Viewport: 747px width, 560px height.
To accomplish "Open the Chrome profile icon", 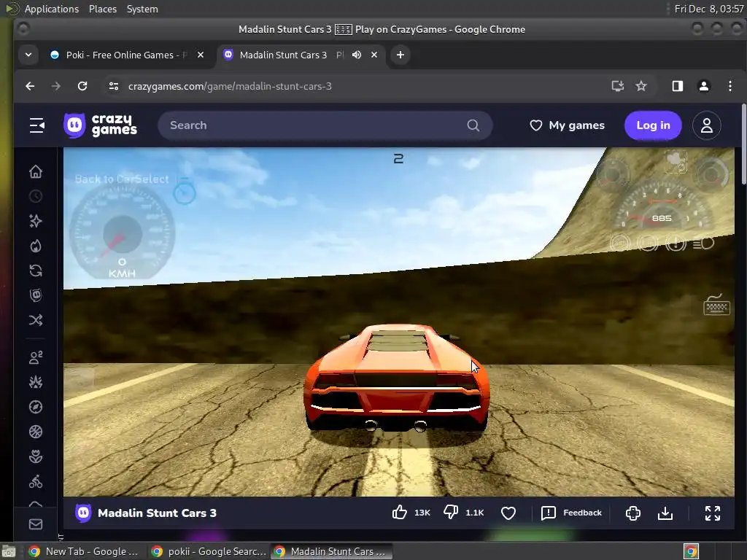I will tap(704, 86).
